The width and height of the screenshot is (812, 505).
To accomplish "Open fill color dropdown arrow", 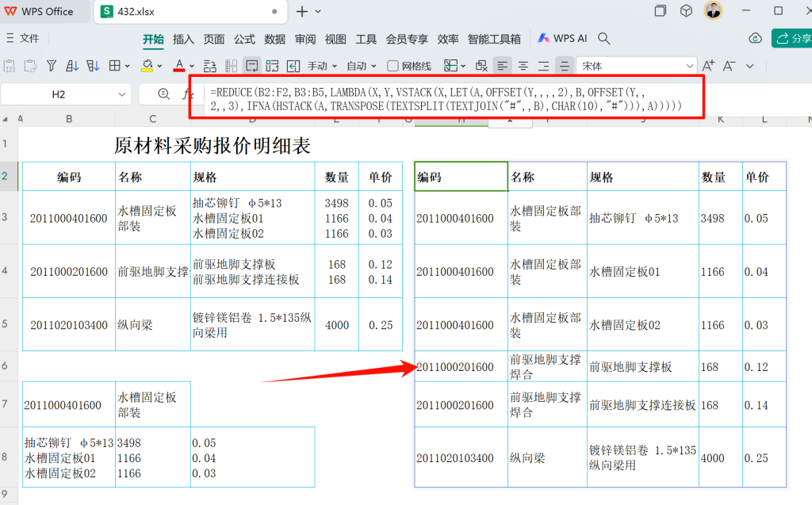I will 159,66.
